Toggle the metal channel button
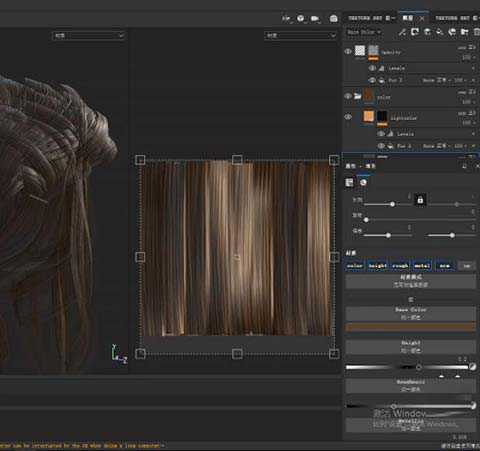Viewport: 480px width, 451px height. pos(422,266)
